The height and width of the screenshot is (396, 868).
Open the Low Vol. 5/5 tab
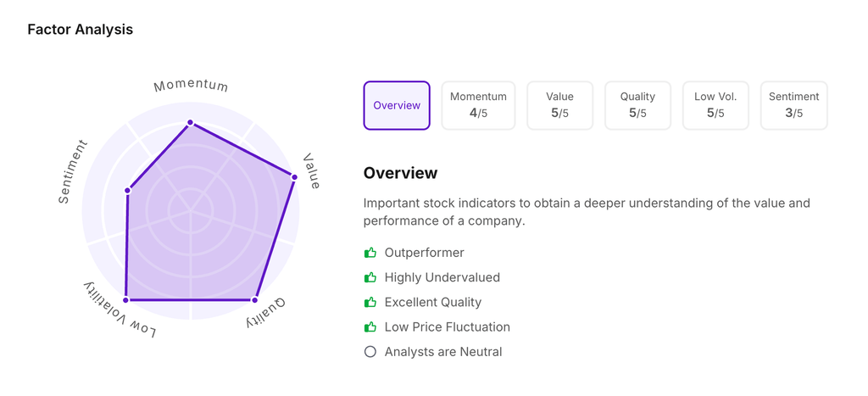click(x=715, y=105)
